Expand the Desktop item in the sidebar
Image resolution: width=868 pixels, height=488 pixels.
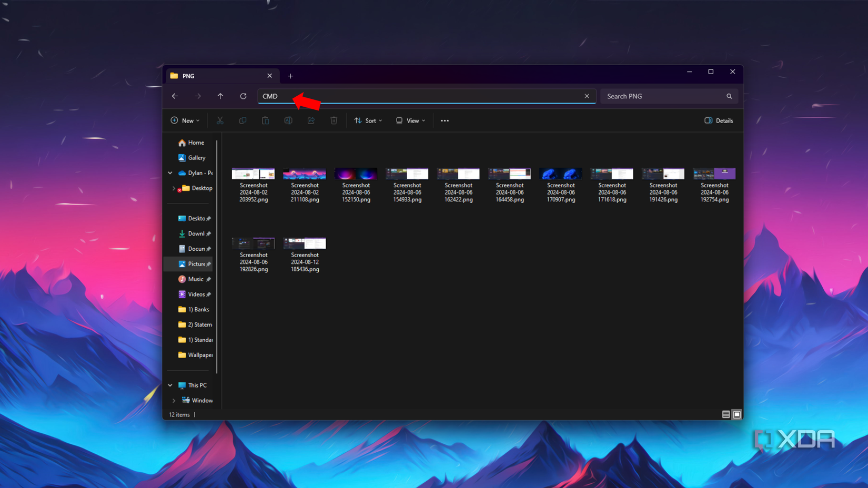[174, 188]
